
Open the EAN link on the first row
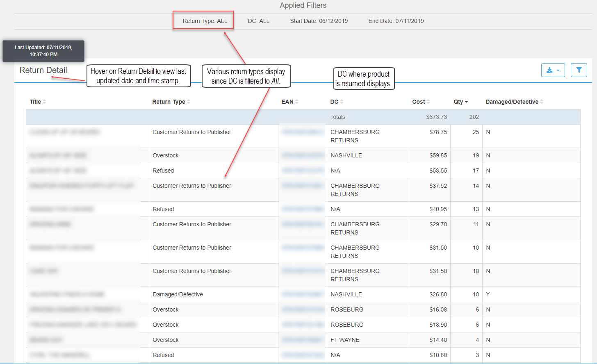coord(302,132)
